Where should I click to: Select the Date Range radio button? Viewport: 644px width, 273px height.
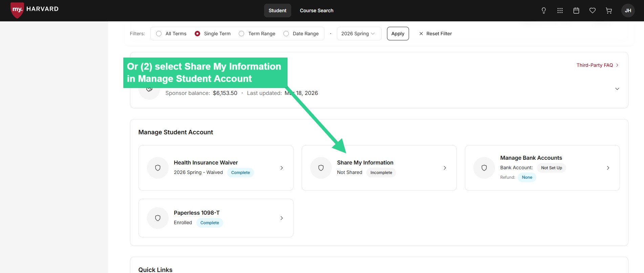pyautogui.click(x=286, y=34)
